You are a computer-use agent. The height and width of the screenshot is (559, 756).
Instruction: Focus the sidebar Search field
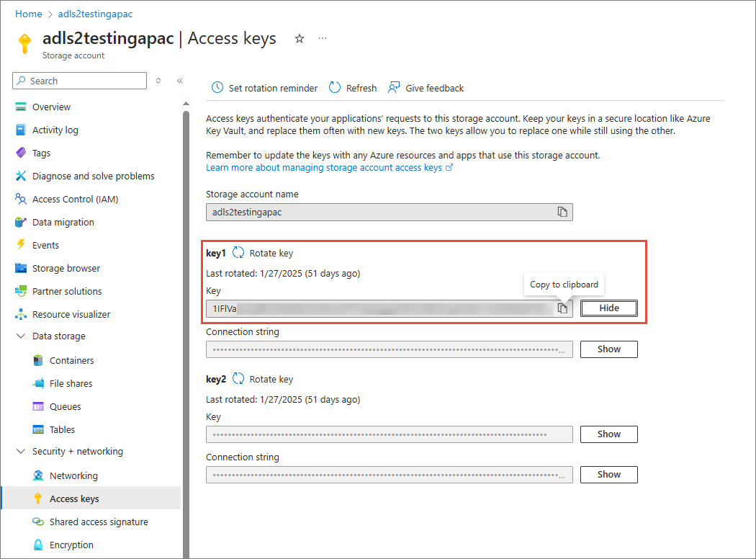[79, 81]
